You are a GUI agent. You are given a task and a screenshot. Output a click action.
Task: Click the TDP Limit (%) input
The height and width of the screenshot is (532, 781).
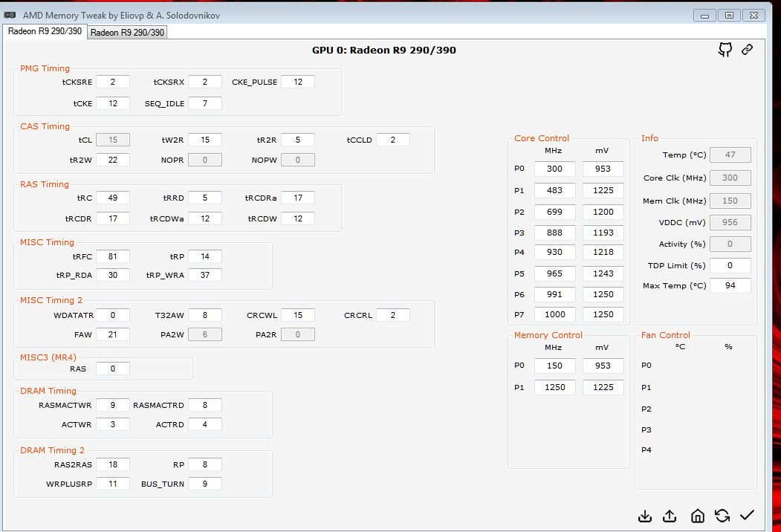click(730, 265)
